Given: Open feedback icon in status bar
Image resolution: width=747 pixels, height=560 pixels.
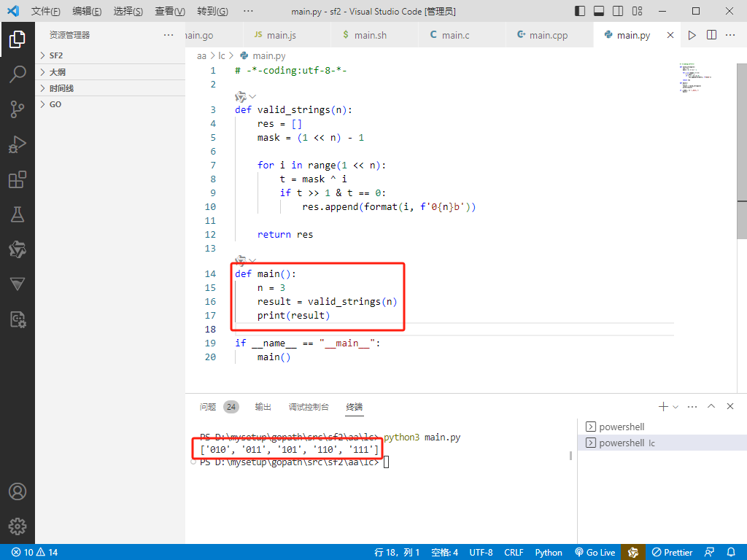Looking at the screenshot, I should 709,553.
